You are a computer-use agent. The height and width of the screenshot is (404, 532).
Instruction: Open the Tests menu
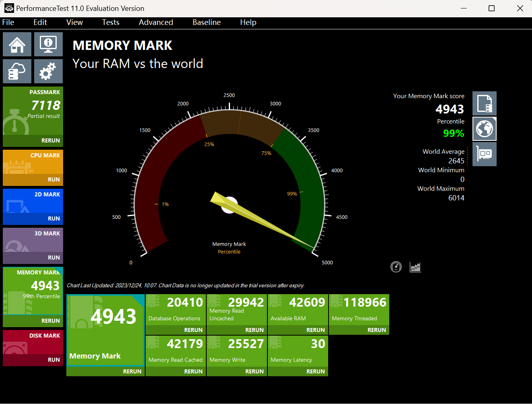[111, 23]
